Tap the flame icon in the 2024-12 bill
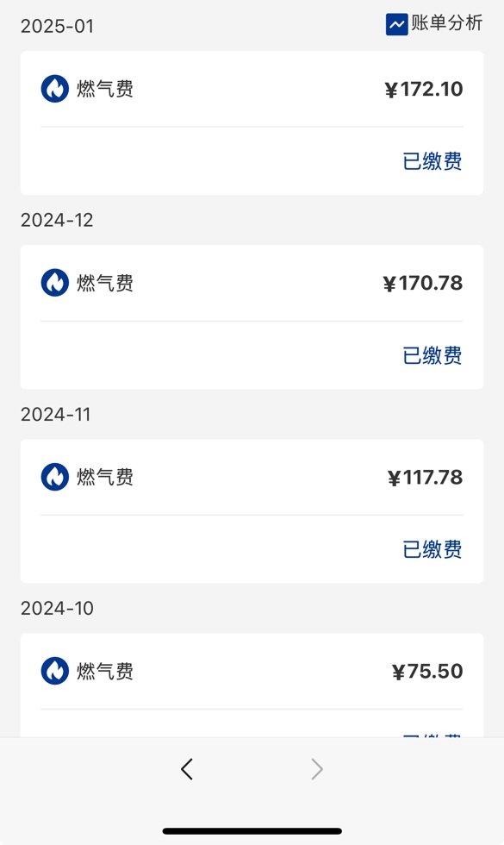Screen dimensions: 504x845 (x=55, y=283)
